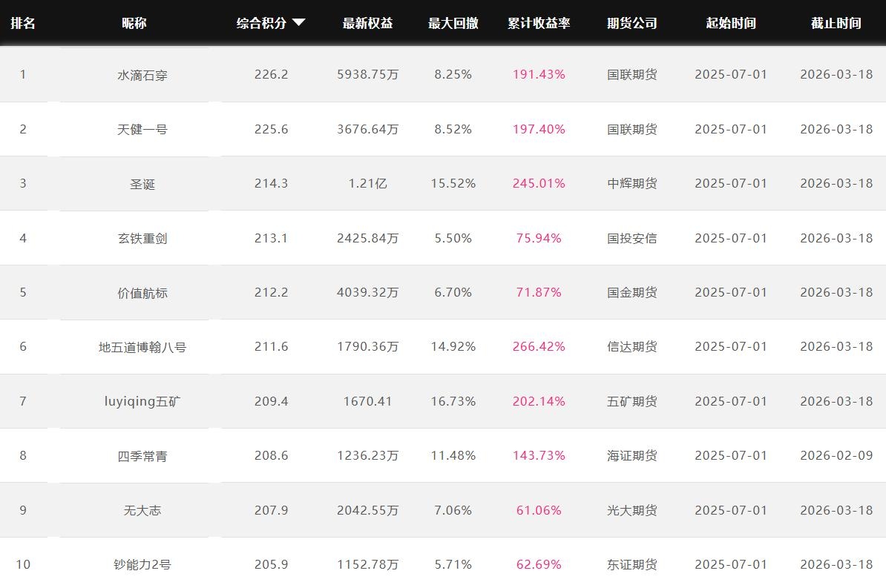Sort by 综合积分 column header
This screenshot has width=886, height=588.
(x=262, y=23)
